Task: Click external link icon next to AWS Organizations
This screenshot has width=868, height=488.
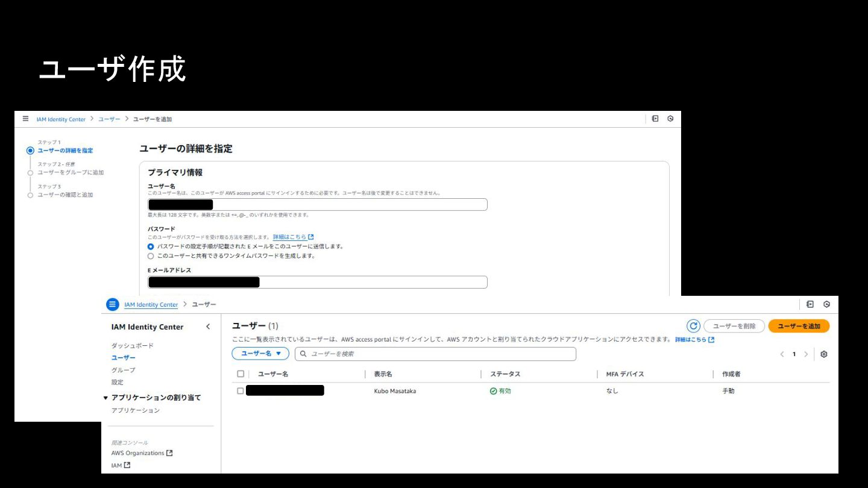Action: click(169, 453)
